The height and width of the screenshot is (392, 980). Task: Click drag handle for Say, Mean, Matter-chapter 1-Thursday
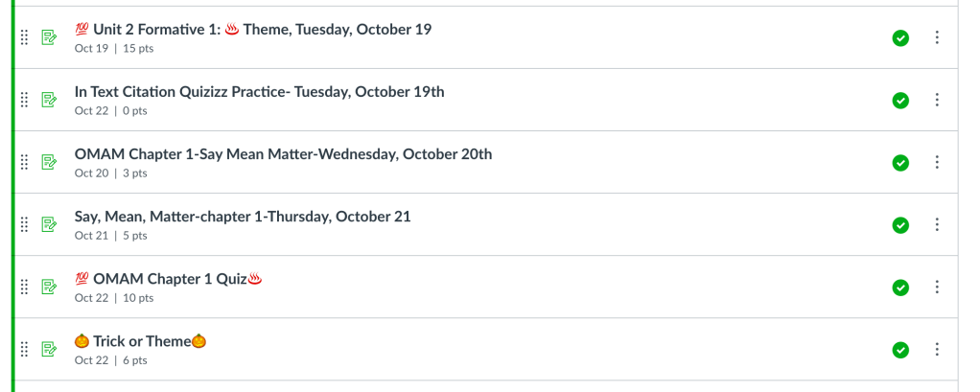[25, 224]
